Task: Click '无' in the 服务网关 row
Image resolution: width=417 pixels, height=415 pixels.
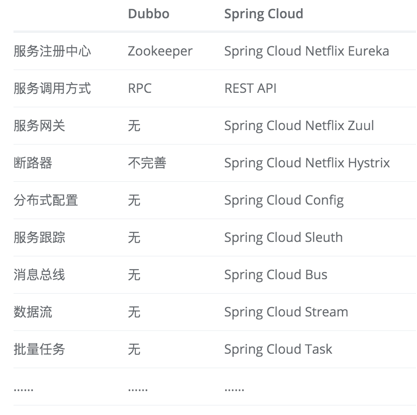Action: [x=134, y=126]
